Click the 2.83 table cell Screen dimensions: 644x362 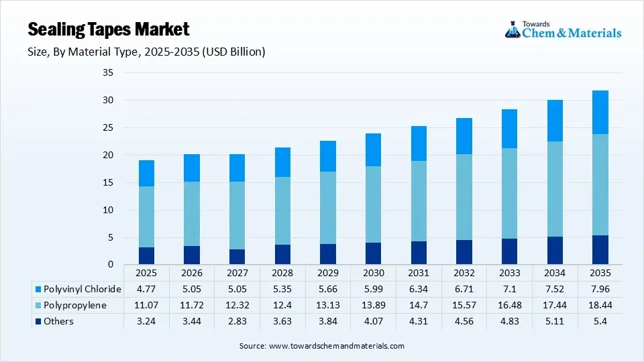[237, 321]
